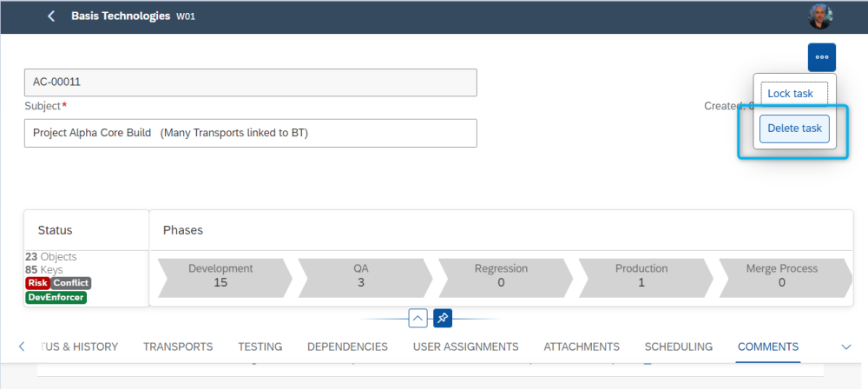The height and width of the screenshot is (389, 868).
Task: Expand the tab overflow chevron
Action: 846,346
